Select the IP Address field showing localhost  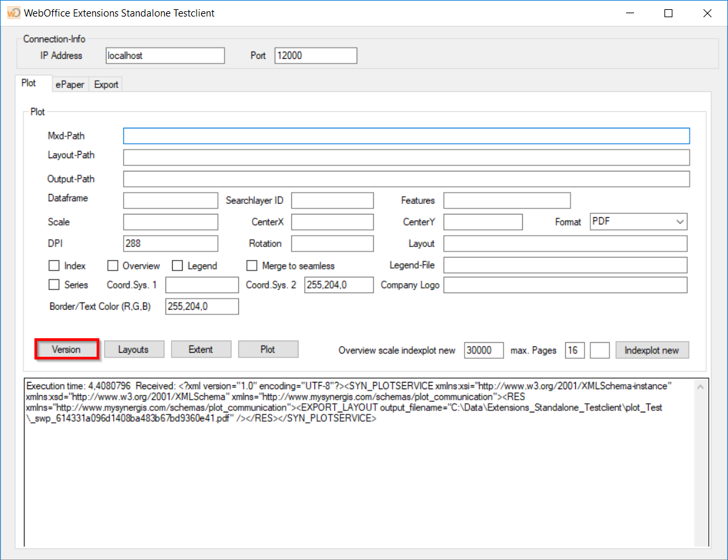tap(164, 56)
